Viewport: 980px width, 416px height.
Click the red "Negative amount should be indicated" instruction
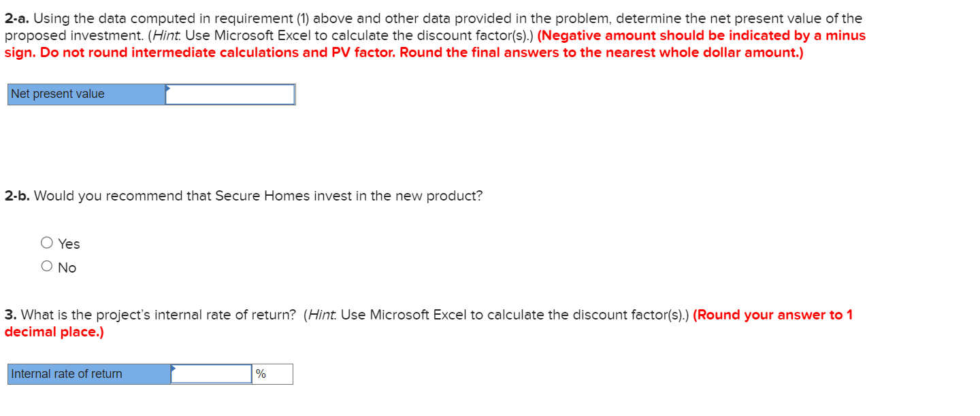point(701,35)
